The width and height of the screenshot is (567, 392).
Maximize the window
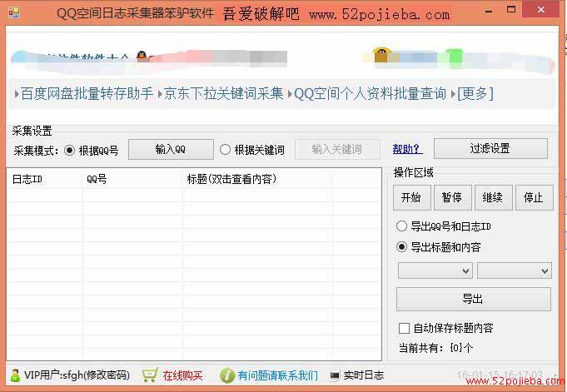(511, 10)
